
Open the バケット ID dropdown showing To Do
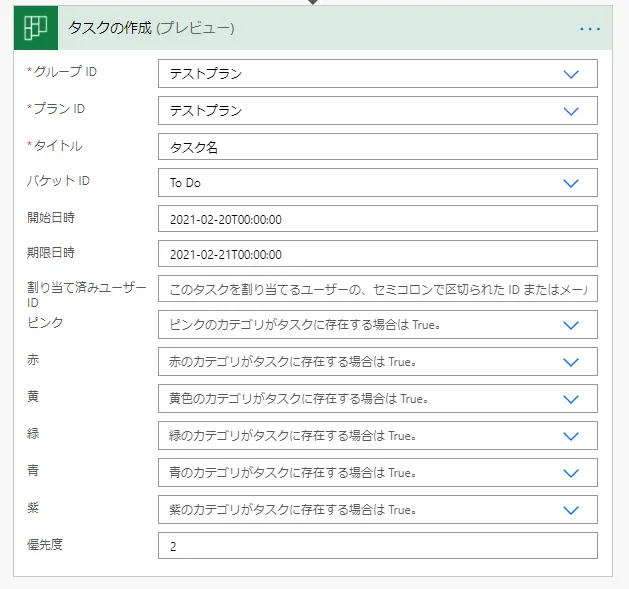[377, 183]
